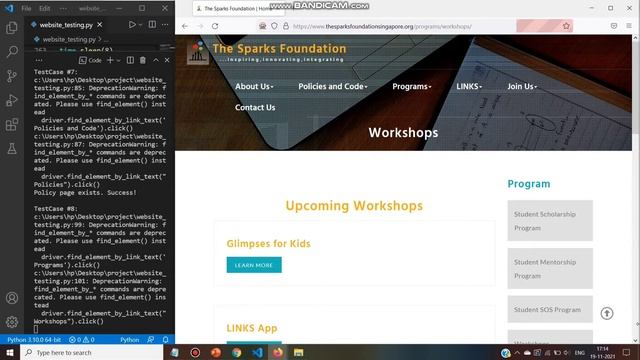Open editor More Actions ellipsis
This screenshot has height=360, width=640.
point(165,24)
